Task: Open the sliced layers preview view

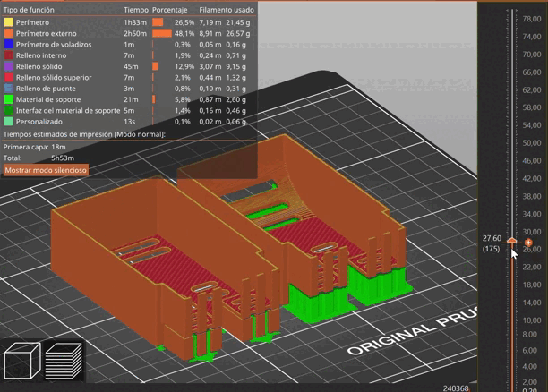Action: [x=64, y=361]
